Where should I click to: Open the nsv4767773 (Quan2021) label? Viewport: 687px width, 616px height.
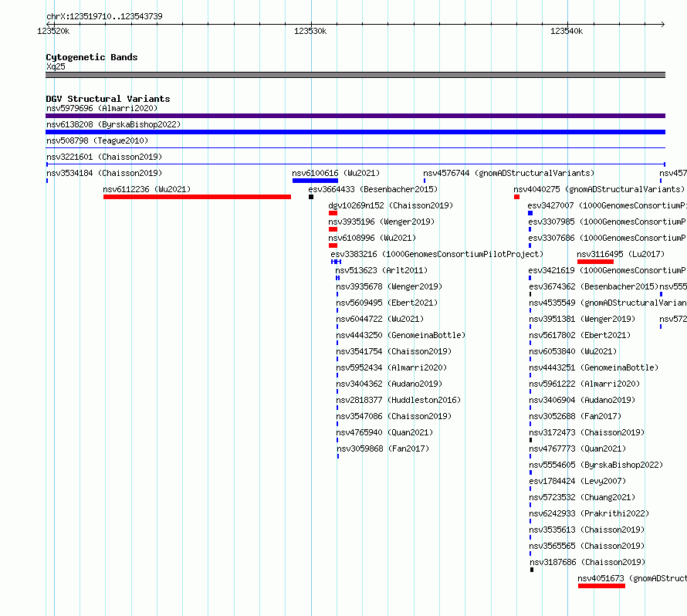pyautogui.click(x=578, y=448)
